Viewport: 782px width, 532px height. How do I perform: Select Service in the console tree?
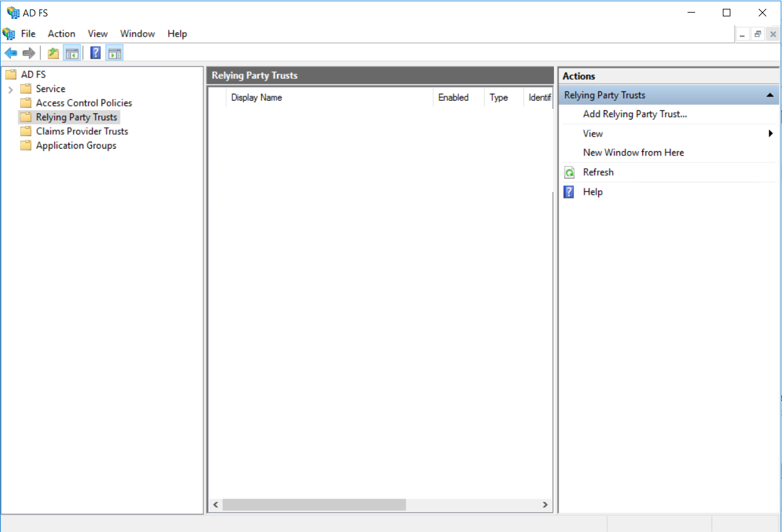(50, 89)
